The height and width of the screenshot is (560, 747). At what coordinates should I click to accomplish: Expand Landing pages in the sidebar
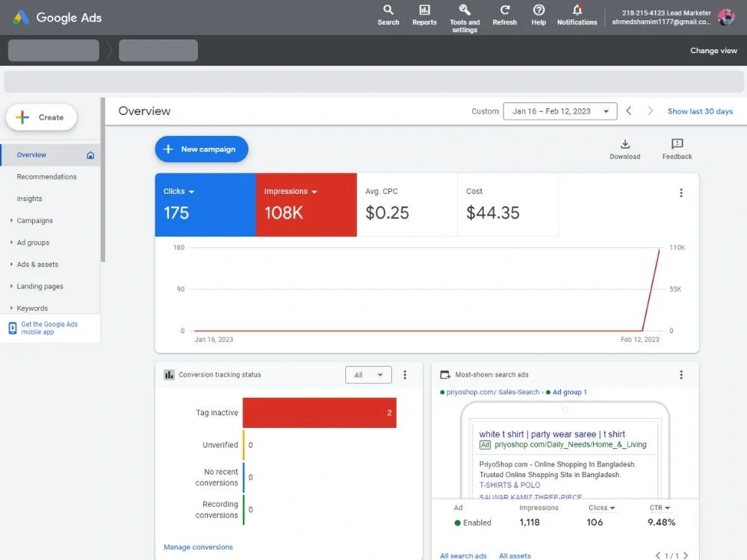click(11, 286)
